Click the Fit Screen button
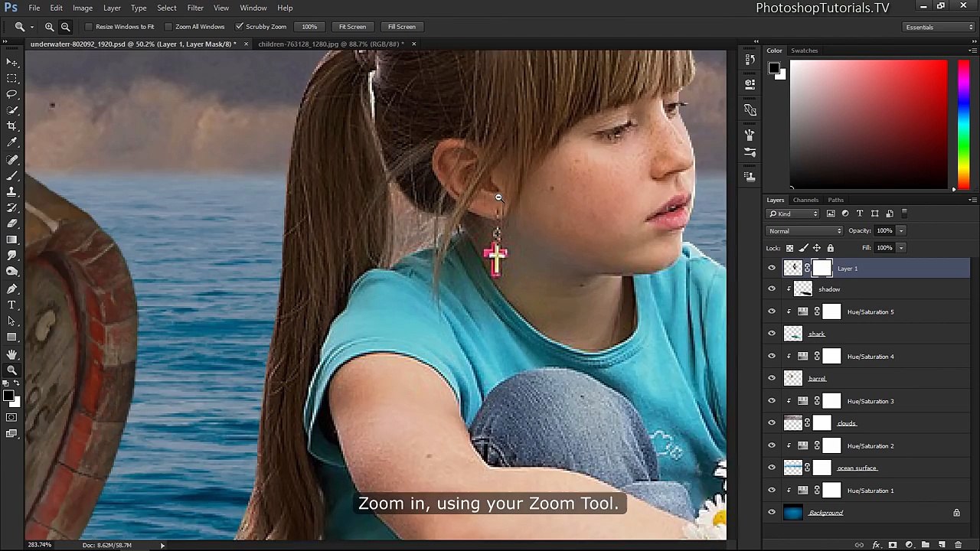 click(x=352, y=27)
